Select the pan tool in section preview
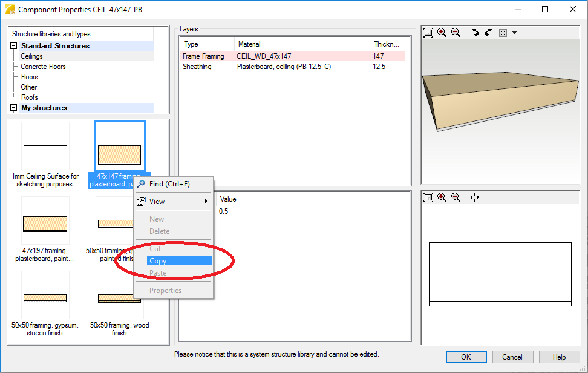 click(x=474, y=197)
